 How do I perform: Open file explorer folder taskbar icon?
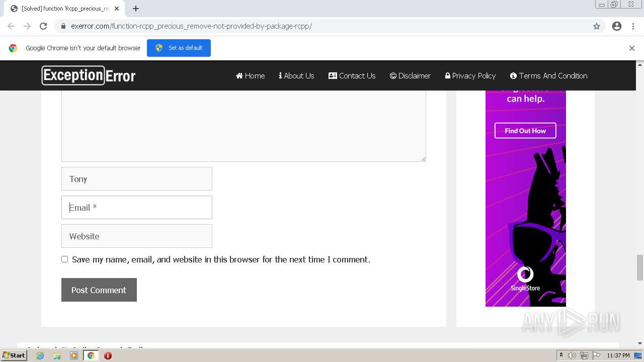point(57,355)
